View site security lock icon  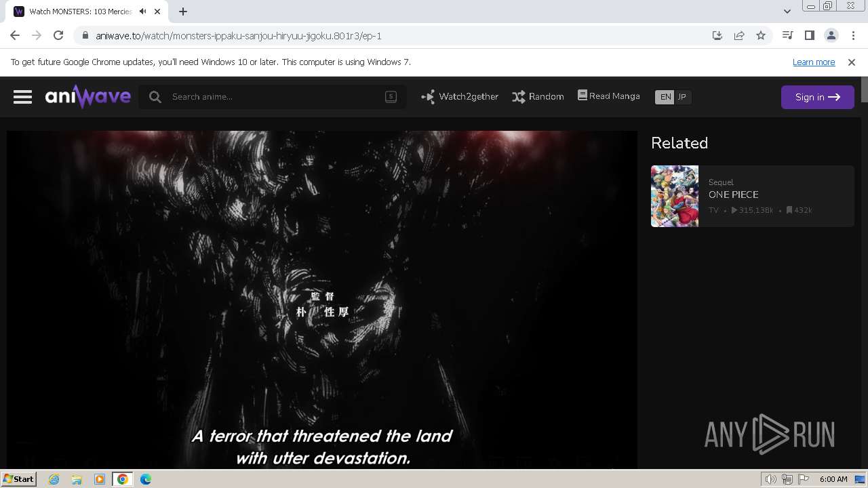click(x=85, y=35)
